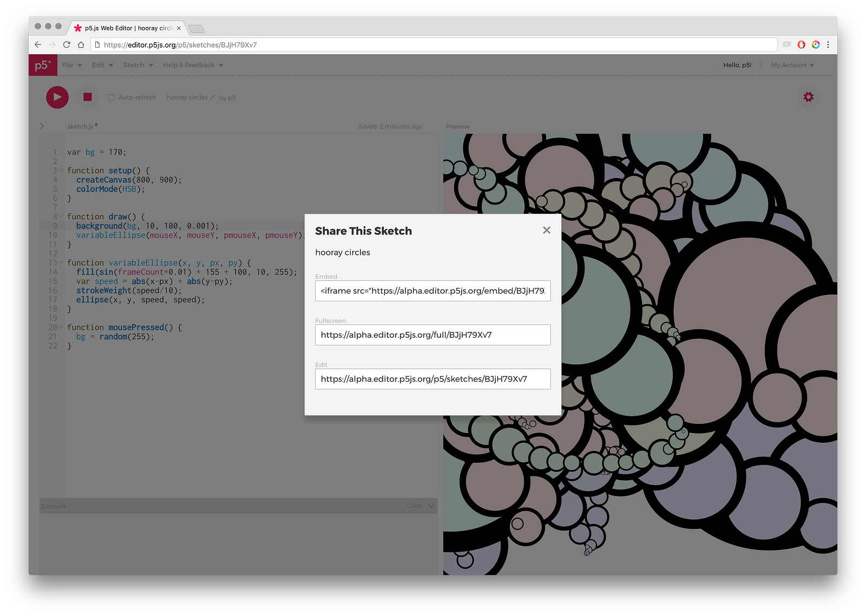Image resolution: width=866 pixels, height=616 pixels.
Task: Click the pencil icon beside hooray circles
Action: (212, 97)
